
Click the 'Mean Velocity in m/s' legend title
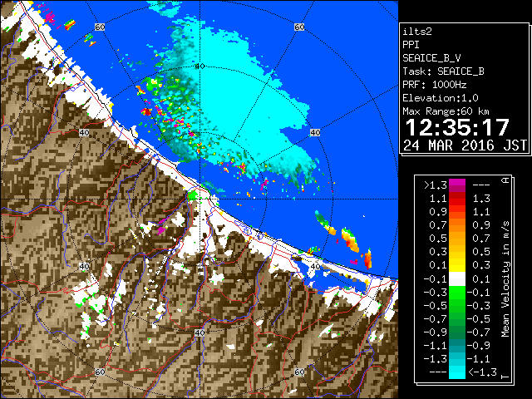(505, 279)
